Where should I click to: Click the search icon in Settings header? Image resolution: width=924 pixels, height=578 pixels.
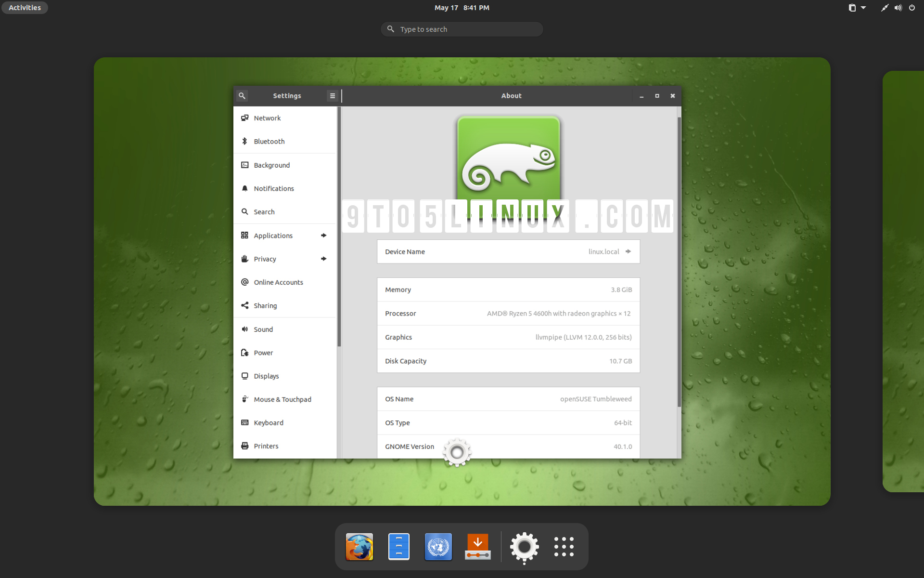coord(242,95)
